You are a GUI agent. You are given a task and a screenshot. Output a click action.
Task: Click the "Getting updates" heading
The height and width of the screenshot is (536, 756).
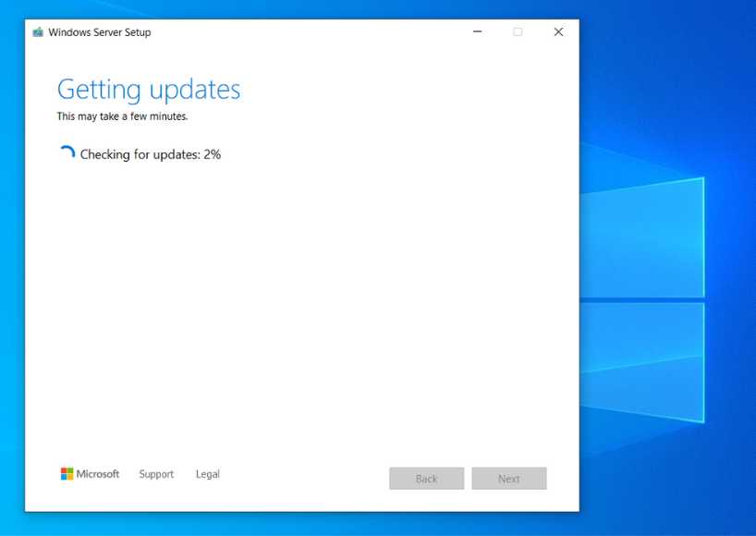(x=149, y=90)
